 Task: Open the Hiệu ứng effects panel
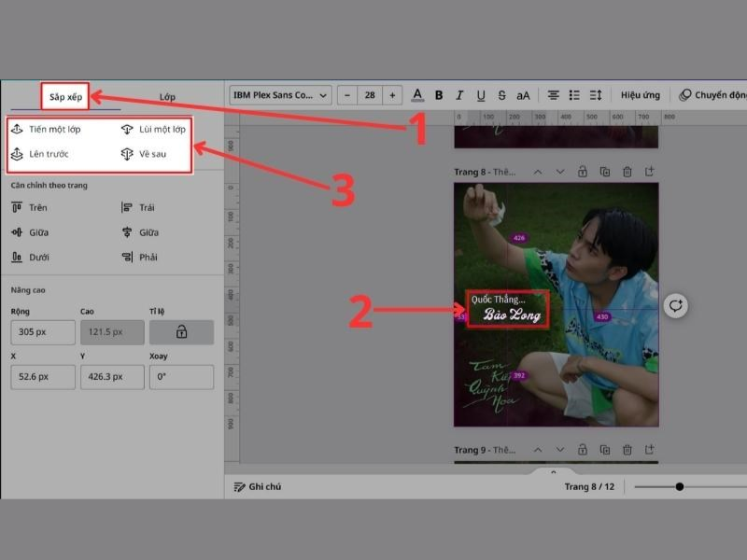point(641,95)
